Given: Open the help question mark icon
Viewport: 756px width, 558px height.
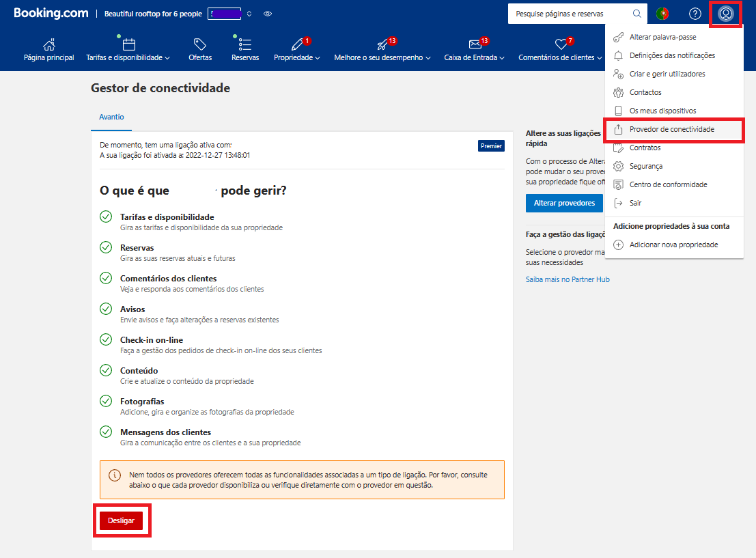Looking at the screenshot, I should point(695,14).
